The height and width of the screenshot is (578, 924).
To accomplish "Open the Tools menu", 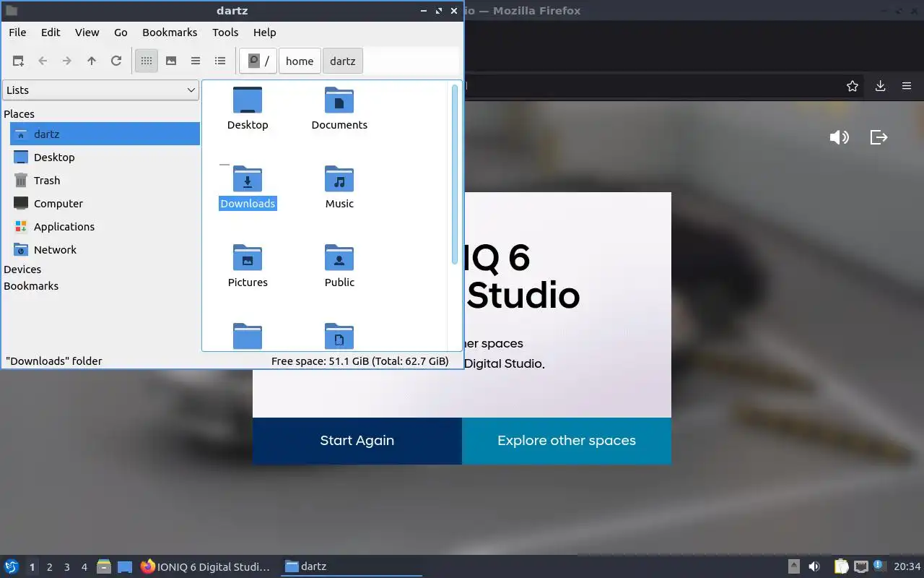I will tap(225, 33).
